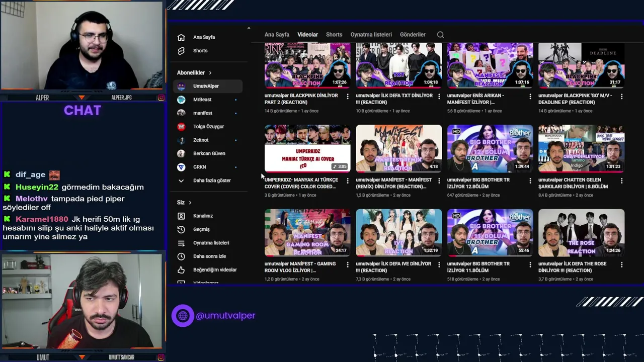The width and height of the screenshot is (644, 362).
Task: Open options menu for İLK DEFA IVE video
Action: pyautogui.click(x=439, y=265)
